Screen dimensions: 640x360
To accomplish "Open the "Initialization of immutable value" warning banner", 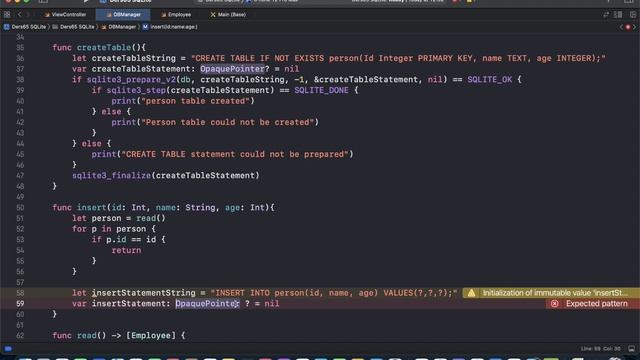I will pos(551,293).
